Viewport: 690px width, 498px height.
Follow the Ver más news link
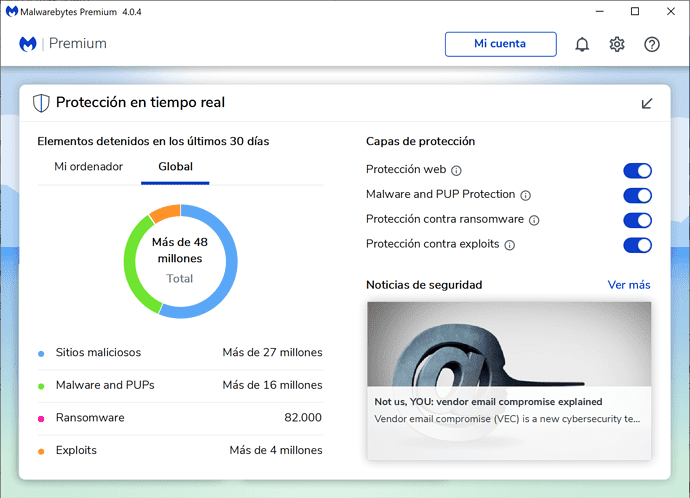click(629, 285)
